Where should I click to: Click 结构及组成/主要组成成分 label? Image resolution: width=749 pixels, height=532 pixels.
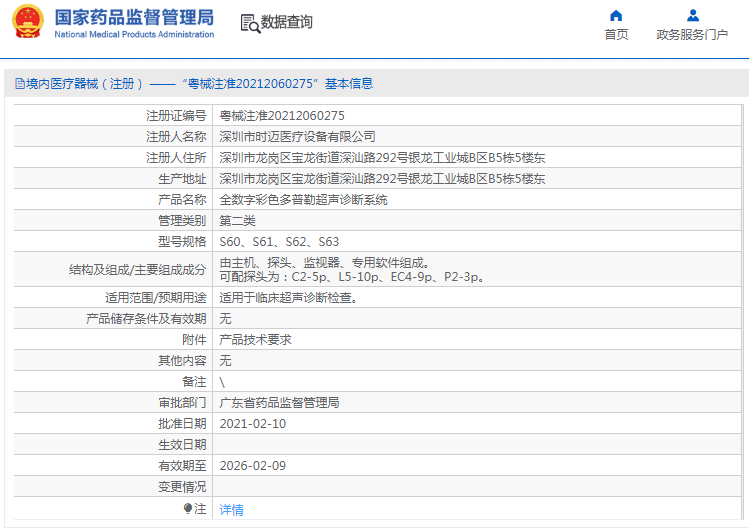click(x=138, y=270)
